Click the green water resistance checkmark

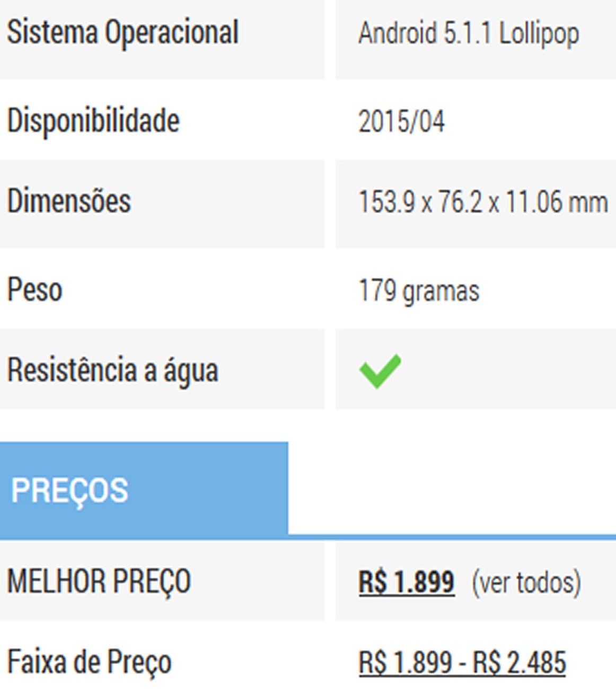point(380,371)
